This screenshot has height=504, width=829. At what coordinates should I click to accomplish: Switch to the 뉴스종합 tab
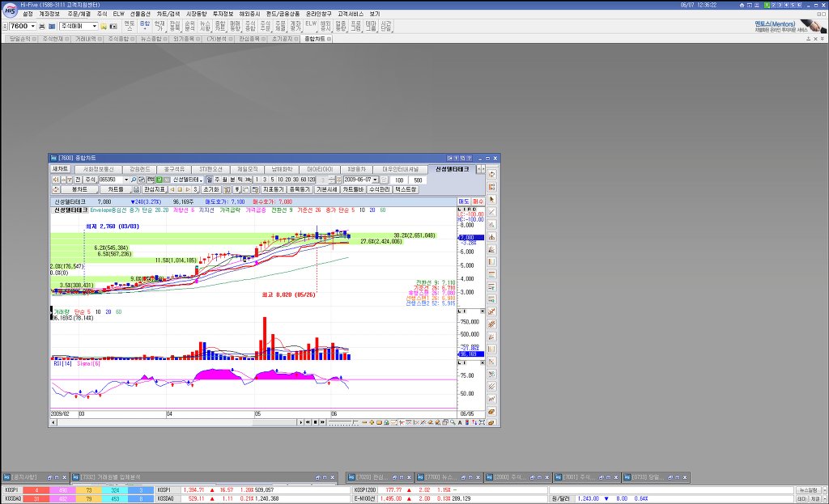[x=151, y=39]
